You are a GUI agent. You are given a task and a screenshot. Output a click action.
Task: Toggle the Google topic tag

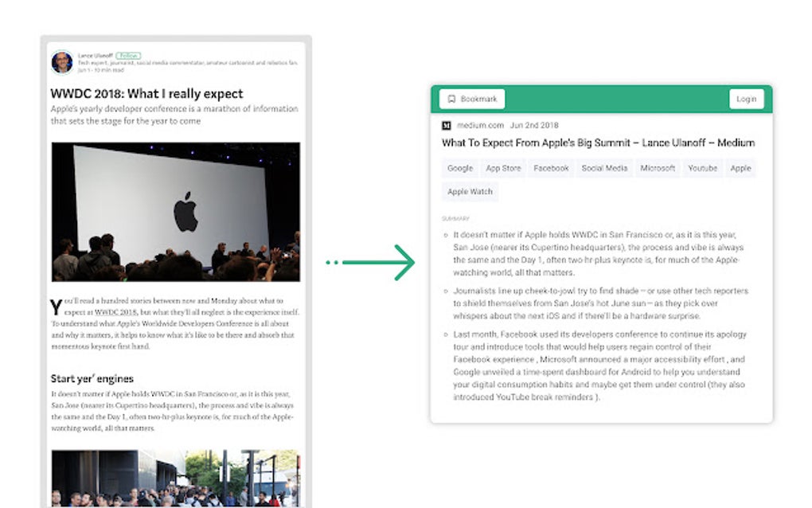coord(459,168)
